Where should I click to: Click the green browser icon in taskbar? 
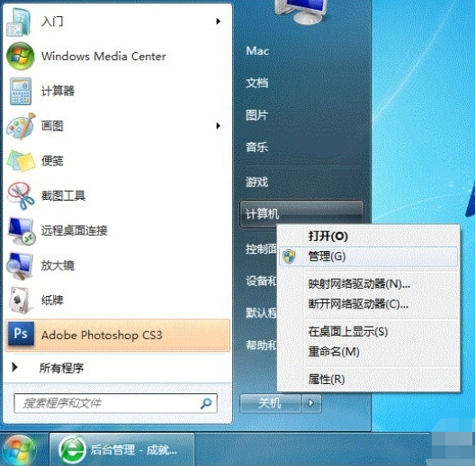pyautogui.click(x=72, y=450)
